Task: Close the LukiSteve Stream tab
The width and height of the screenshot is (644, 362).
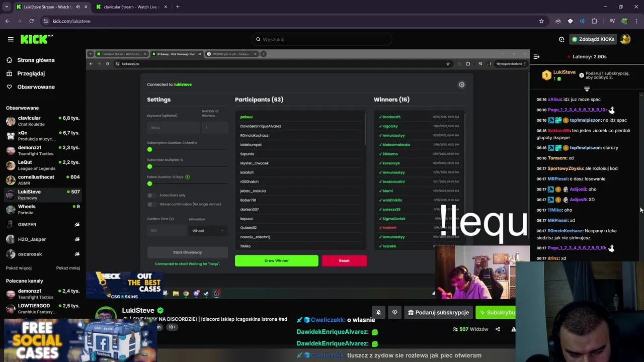Action: point(86,7)
